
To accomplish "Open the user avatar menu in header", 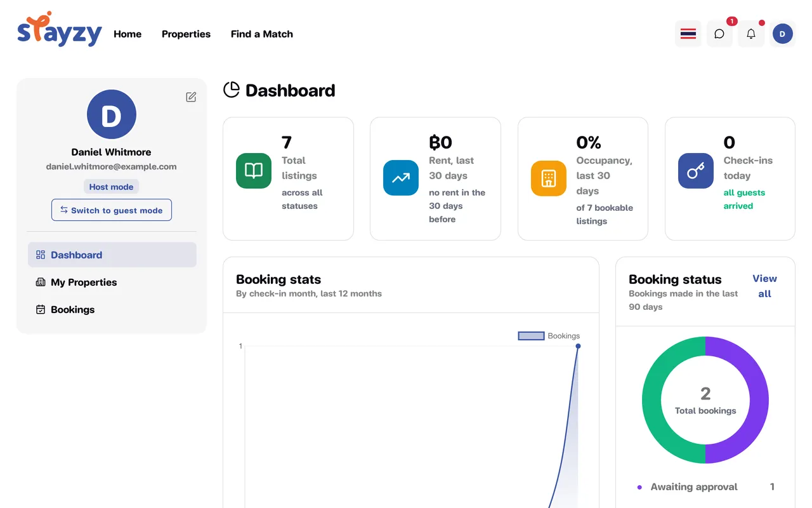I will point(783,34).
